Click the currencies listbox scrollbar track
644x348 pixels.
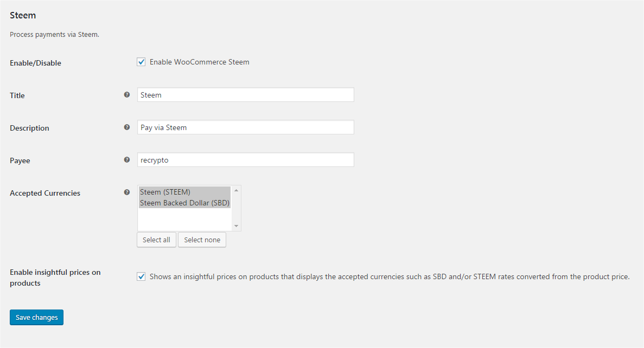point(236,209)
